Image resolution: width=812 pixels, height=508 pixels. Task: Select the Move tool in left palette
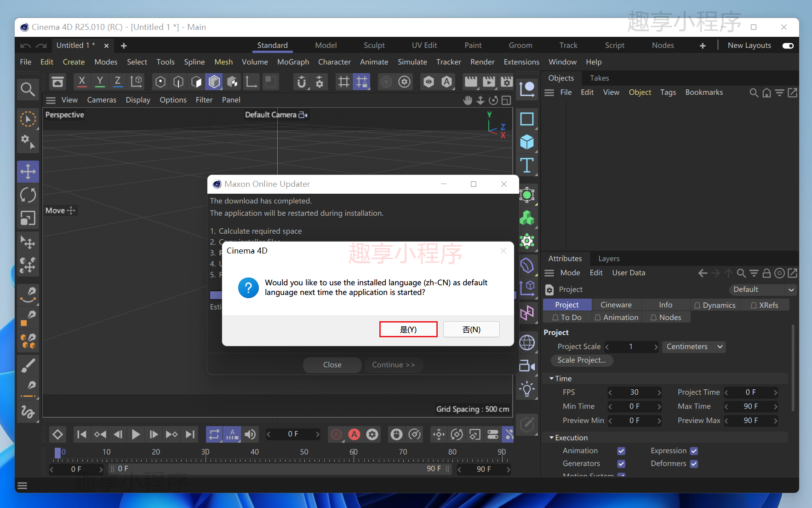click(28, 172)
